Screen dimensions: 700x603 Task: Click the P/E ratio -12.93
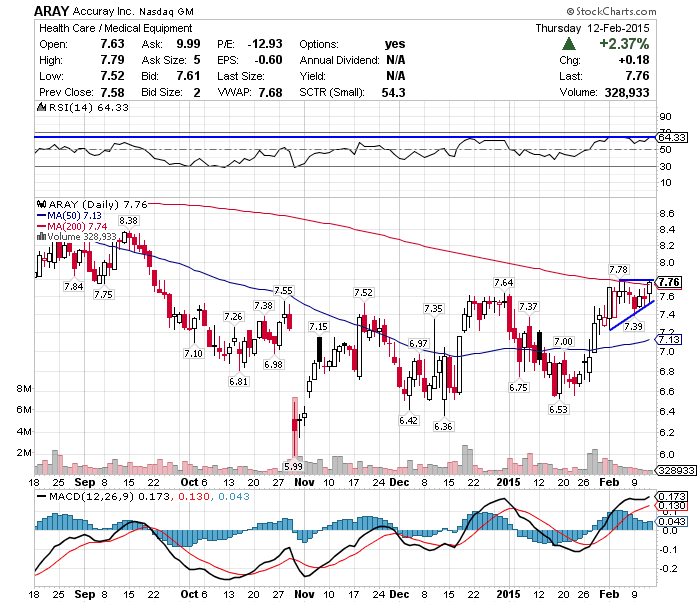pyautogui.click(x=265, y=44)
